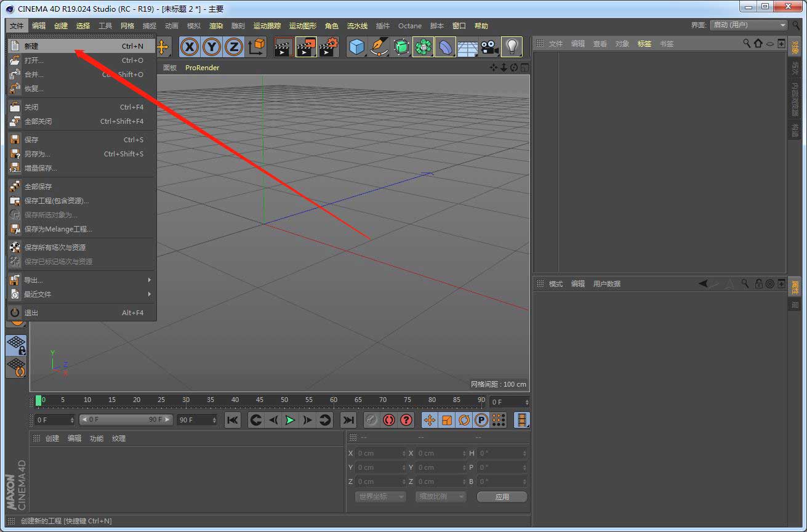Expand the 导出 submenu
This screenshot has width=807, height=532.
[x=81, y=280]
